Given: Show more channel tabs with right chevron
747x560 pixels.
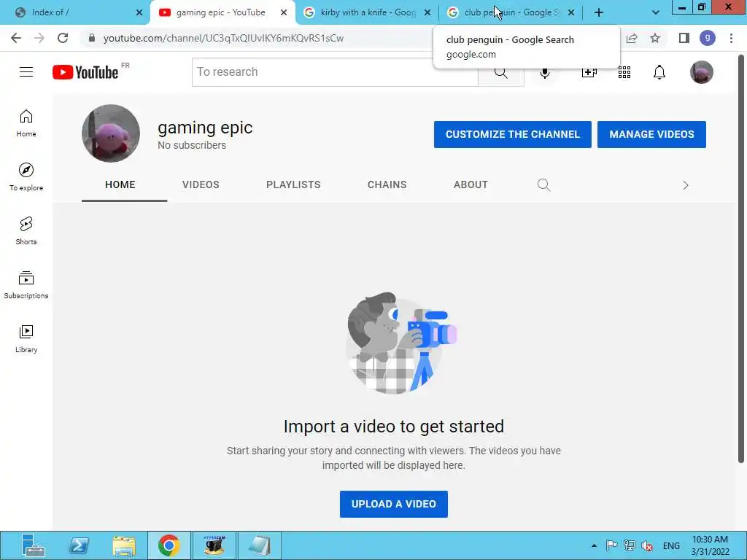Looking at the screenshot, I should [x=686, y=185].
